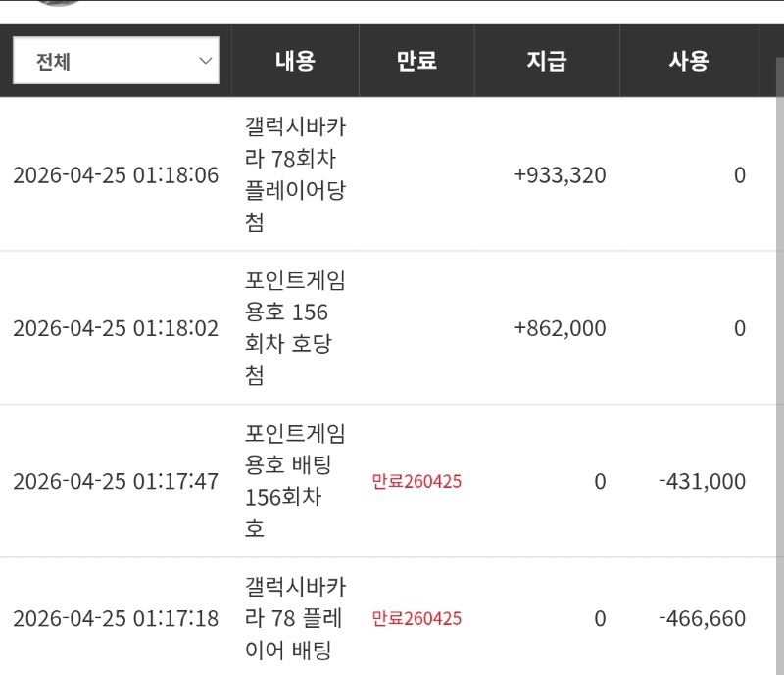Click the +933,320 payout amount
Image resolution: width=784 pixels, height=675 pixels.
tap(560, 175)
